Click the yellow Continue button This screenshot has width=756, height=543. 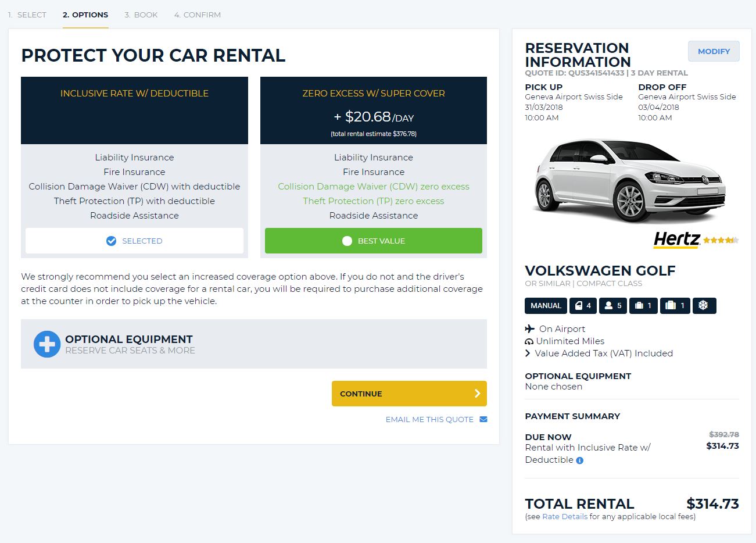[409, 394]
